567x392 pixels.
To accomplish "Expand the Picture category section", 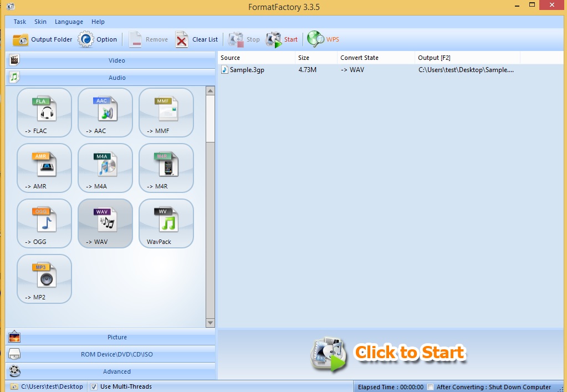I will click(x=111, y=337).
